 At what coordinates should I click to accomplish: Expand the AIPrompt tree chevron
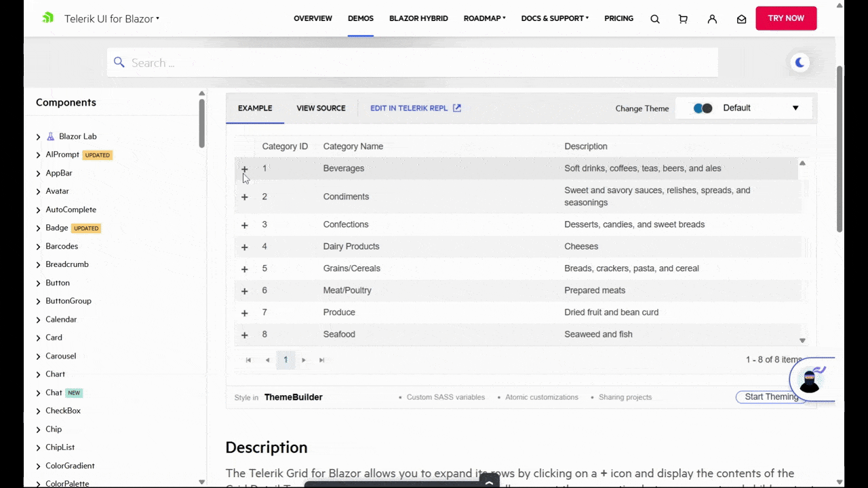[x=39, y=155]
